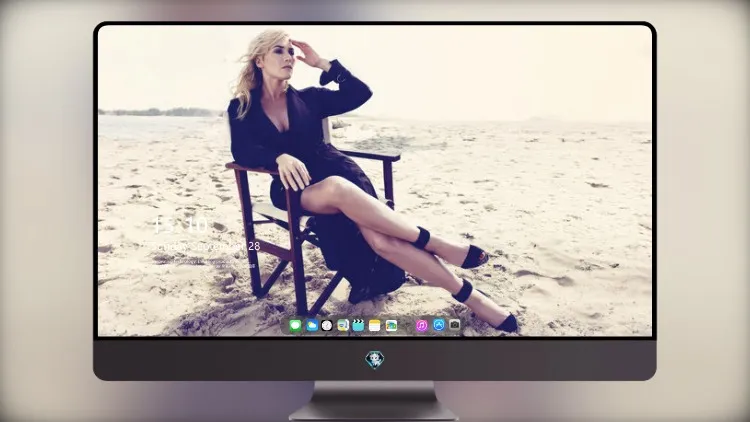The width and height of the screenshot is (750, 422).
Task: Open the yellow Notes app in dock
Action: click(x=375, y=326)
